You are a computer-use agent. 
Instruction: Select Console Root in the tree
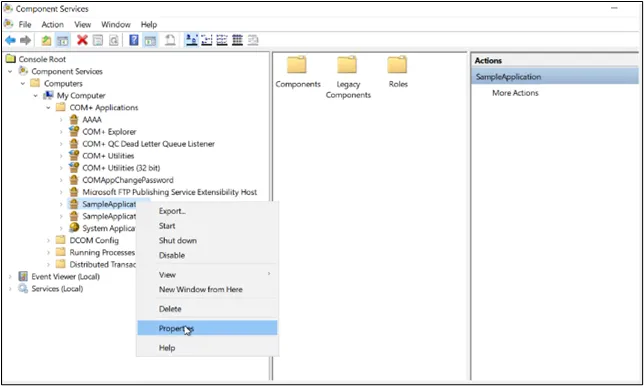coord(42,59)
